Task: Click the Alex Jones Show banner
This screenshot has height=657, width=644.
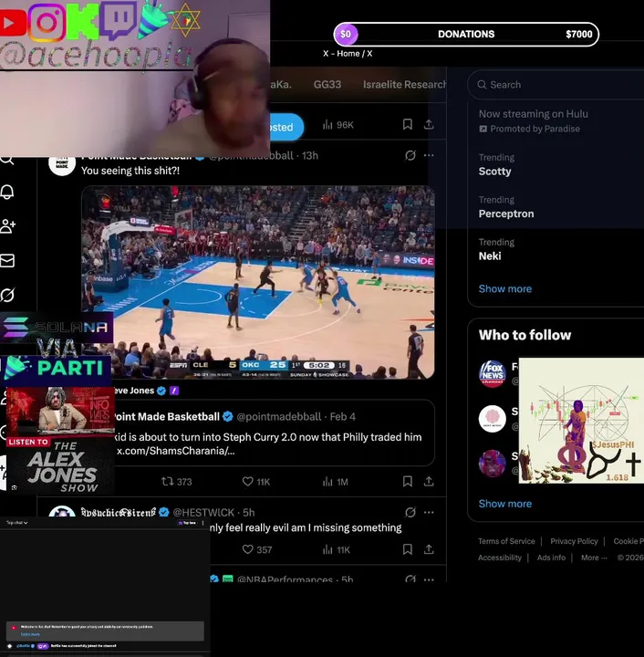Action: (60, 441)
